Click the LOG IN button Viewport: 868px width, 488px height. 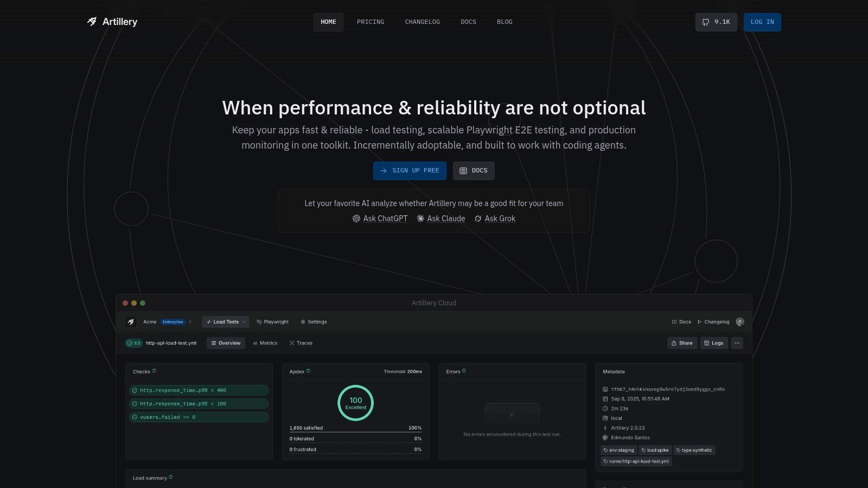762,22
